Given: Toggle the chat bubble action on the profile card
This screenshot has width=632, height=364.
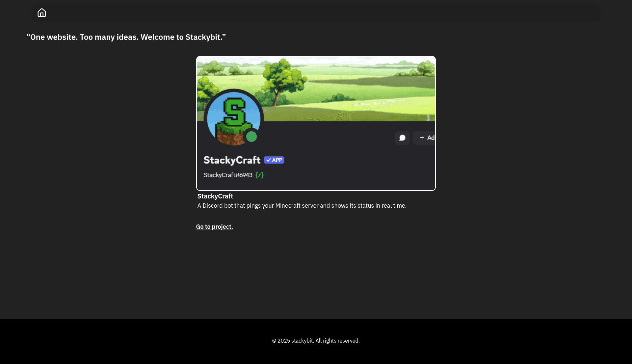Looking at the screenshot, I should 402,138.
